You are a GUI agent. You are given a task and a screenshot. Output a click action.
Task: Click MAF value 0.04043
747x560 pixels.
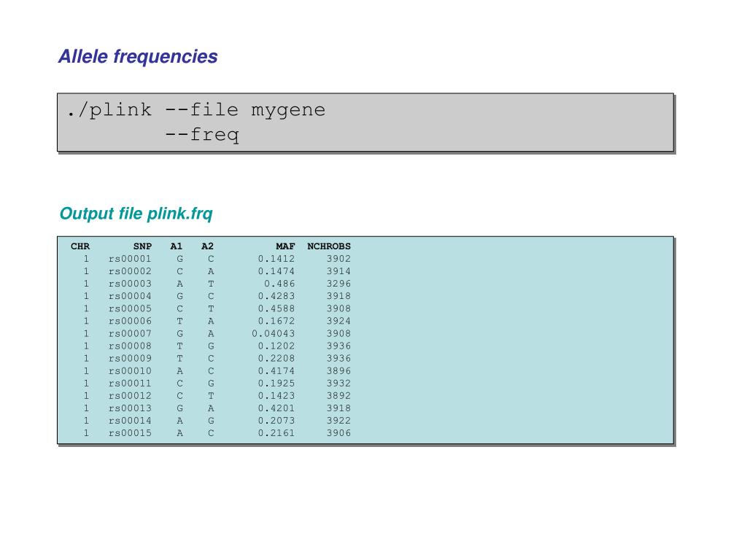pos(274,333)
